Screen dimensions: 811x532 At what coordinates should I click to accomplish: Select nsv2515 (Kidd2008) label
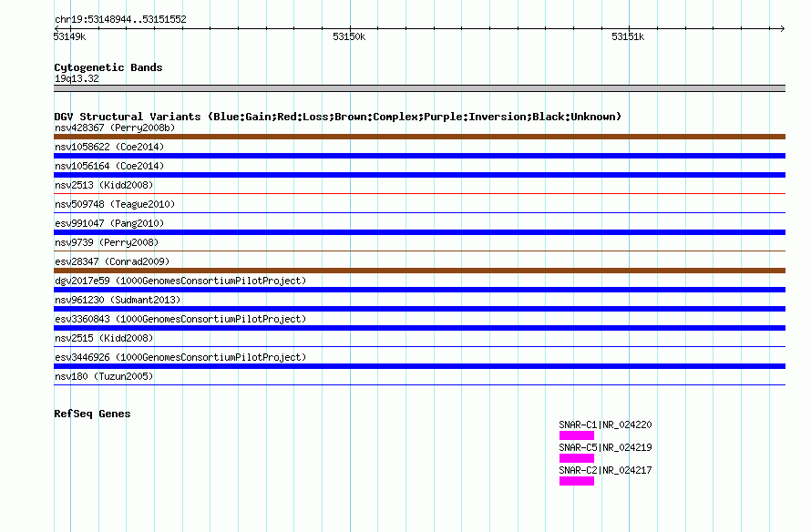coord(104,338)
